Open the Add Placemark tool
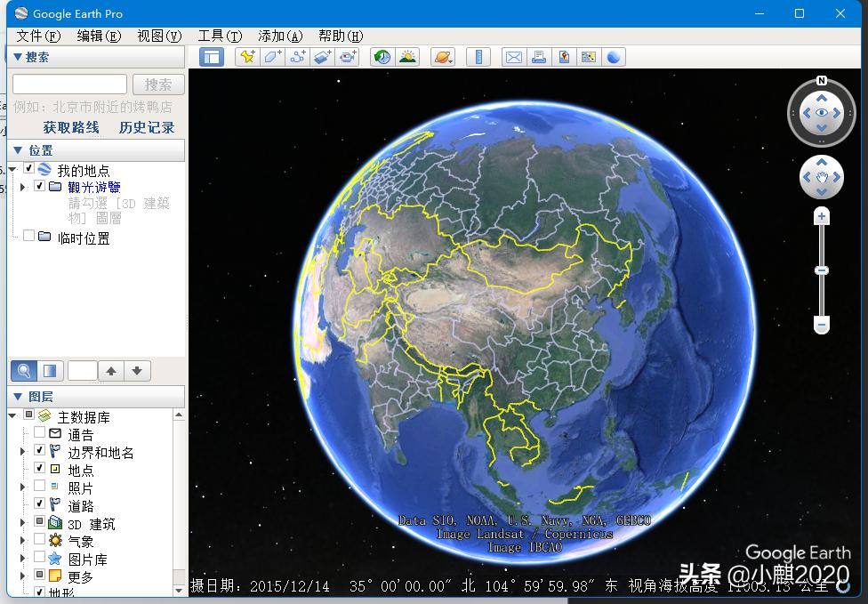 (x=248, y=56)
